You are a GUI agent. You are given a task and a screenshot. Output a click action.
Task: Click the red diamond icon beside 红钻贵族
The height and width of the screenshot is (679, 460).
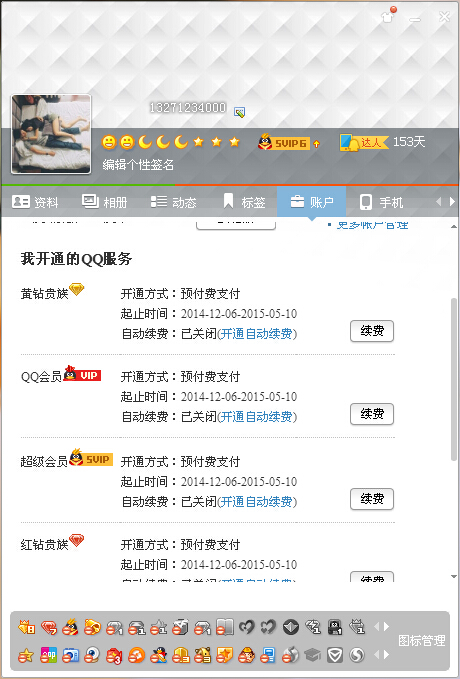coord(76,540)
